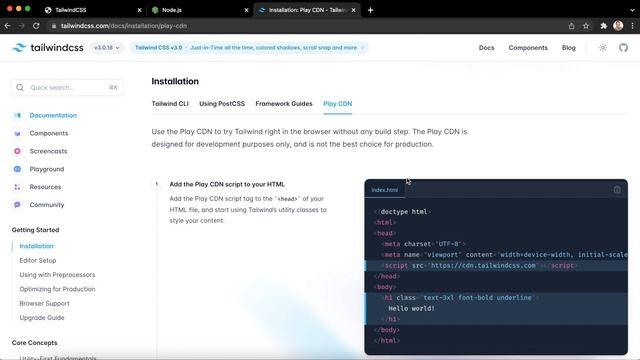640x360 pixels.
Task: Open the Editor Setup page
Action: (x=38, y=260)
